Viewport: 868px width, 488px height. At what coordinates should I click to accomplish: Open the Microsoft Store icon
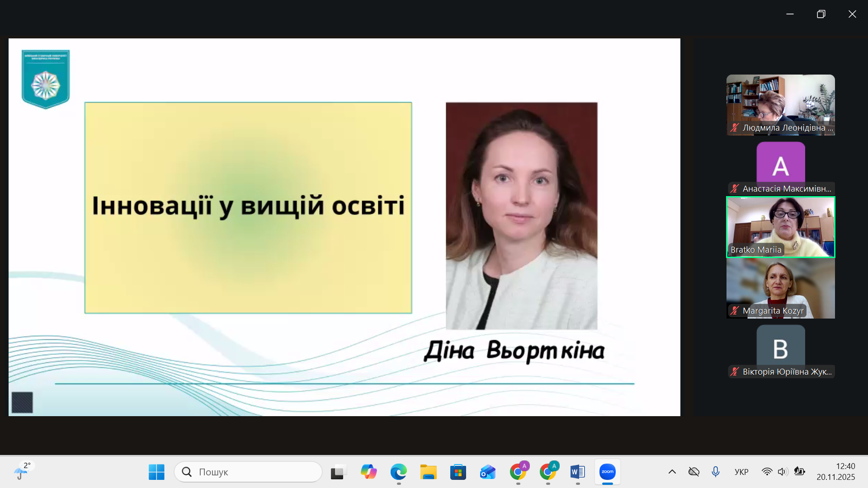pos(458,472)
